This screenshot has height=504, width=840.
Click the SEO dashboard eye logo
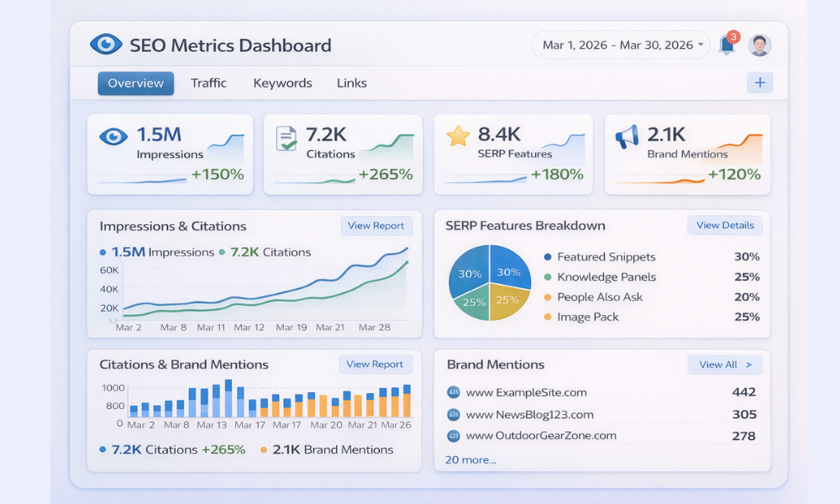pyautogui.click(x=106, y=43)
